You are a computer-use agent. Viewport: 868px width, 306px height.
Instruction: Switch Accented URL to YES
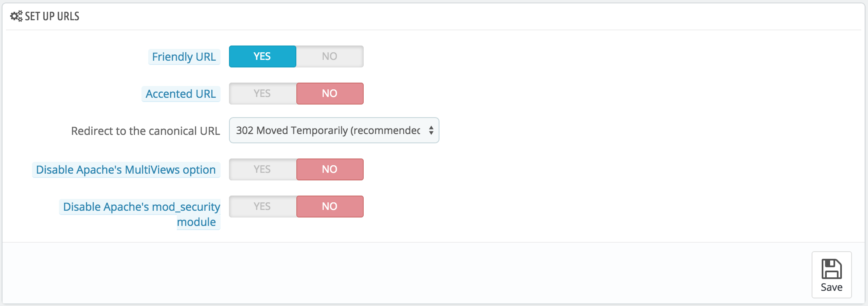coord(262,94)
